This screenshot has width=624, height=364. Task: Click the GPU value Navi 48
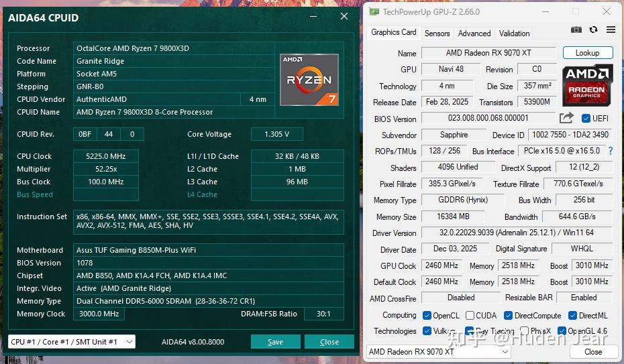[451, 69]
